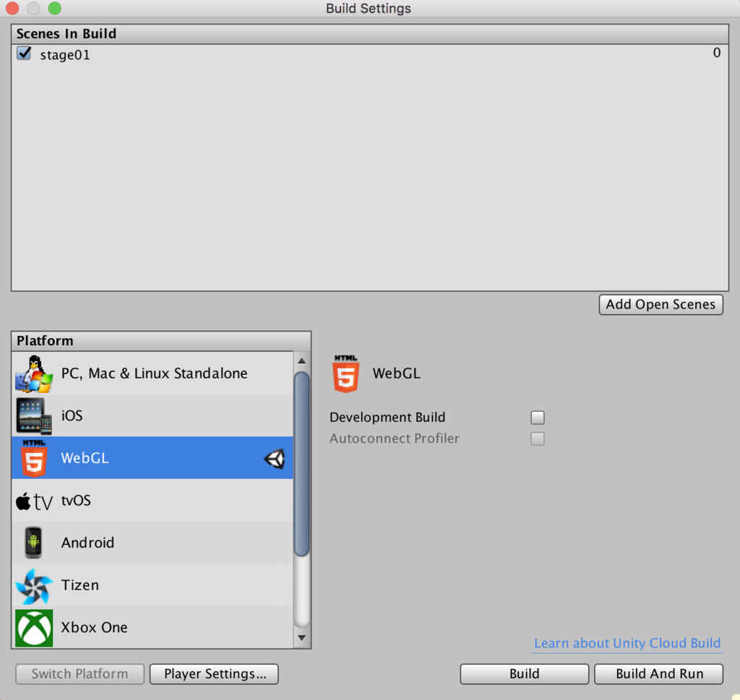Select the WebGL platform label in list
The image size is (740, 700).
[x=85, y=458]
